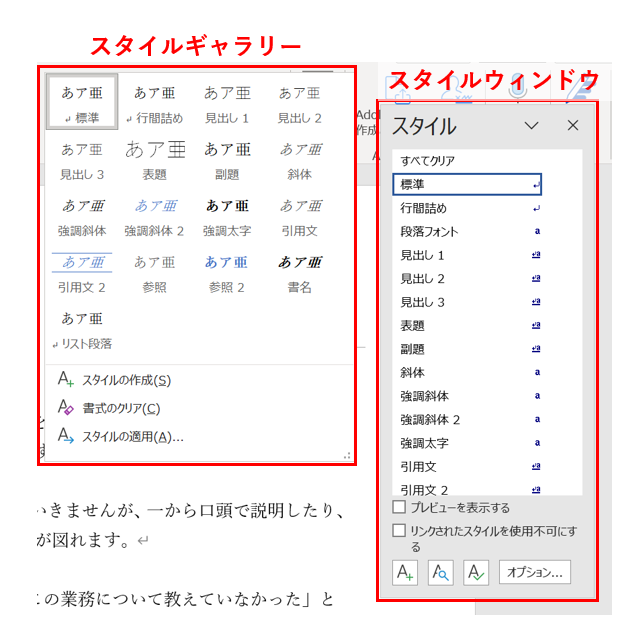Apply the 行間詰め gallery style
This screenshot has width=640, height=639.
point(154,102)
